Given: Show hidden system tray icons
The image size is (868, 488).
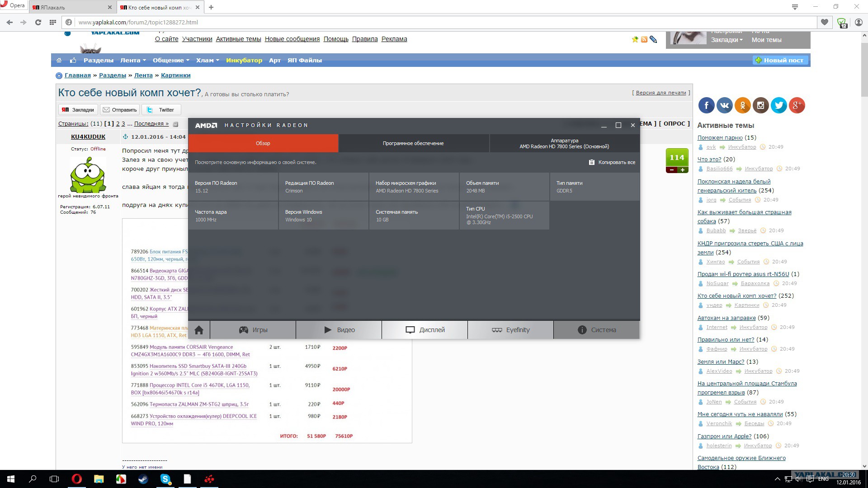Looking at the screenshot, I should [x=778, y=479].
